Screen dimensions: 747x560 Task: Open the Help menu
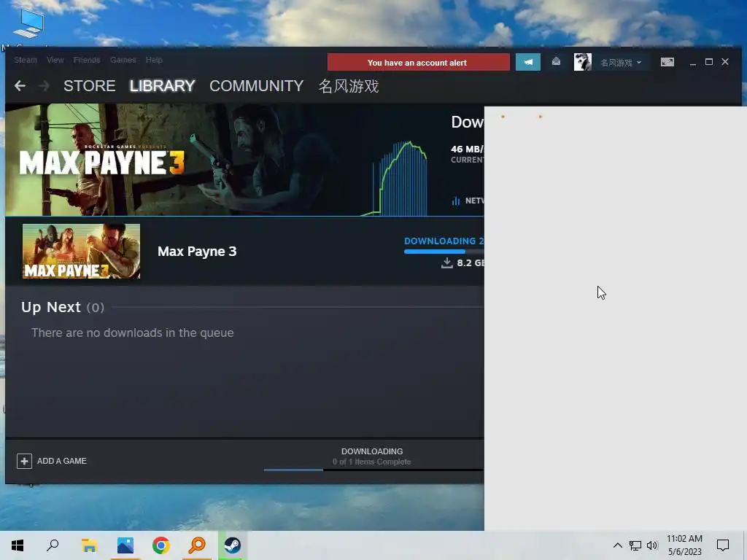tap(154, 60)
